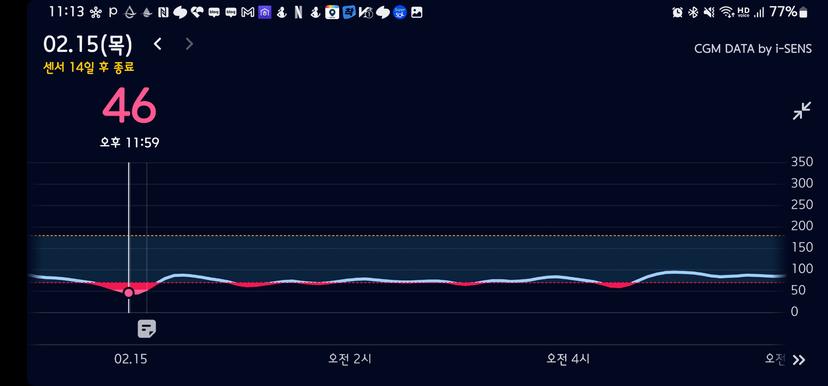Tap the 오전 4시 time-axis label

(x=568, y=359)
